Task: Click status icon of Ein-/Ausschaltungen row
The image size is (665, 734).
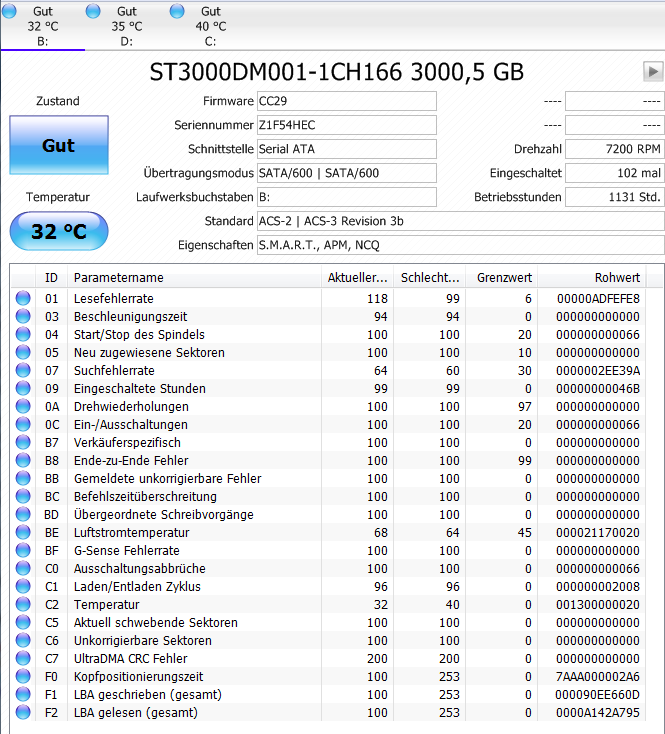Action: [23, 424]
